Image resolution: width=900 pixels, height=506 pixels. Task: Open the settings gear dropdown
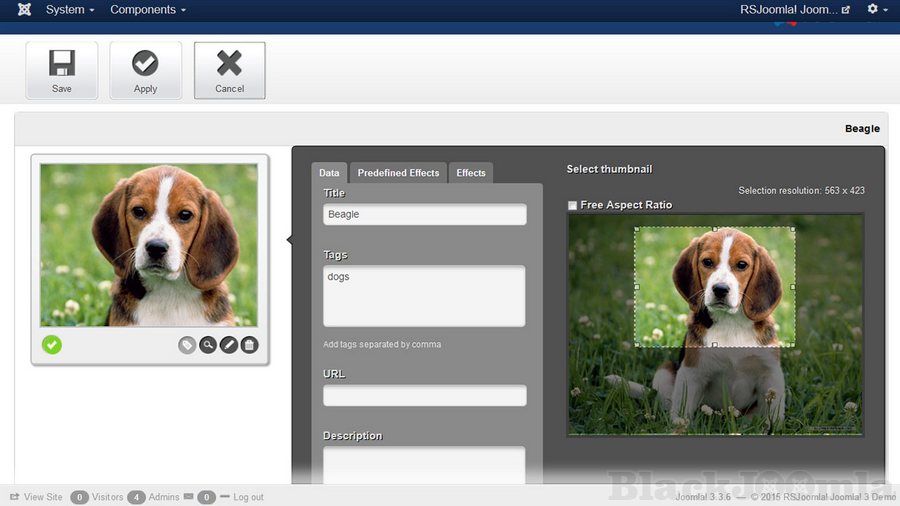tap(876, 10)
